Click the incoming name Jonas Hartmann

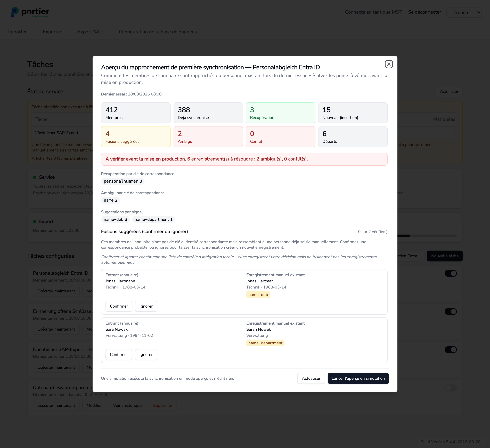[x=120, y=281]
